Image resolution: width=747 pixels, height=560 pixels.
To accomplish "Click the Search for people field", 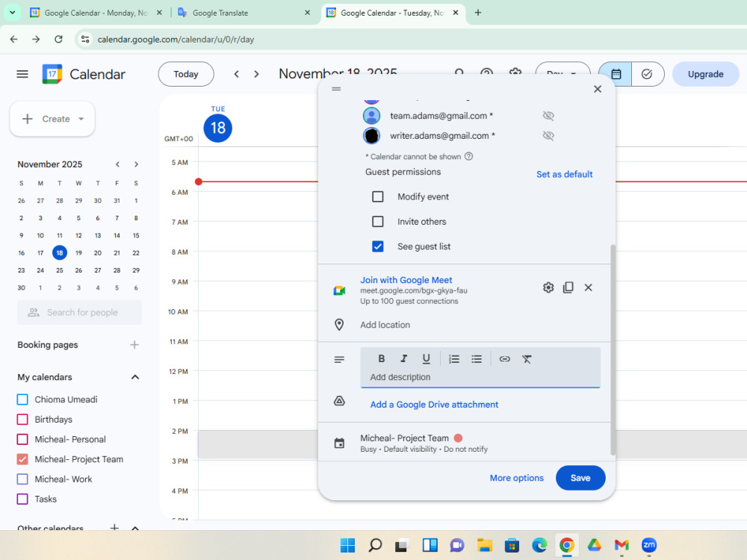I will coord(80,312).
